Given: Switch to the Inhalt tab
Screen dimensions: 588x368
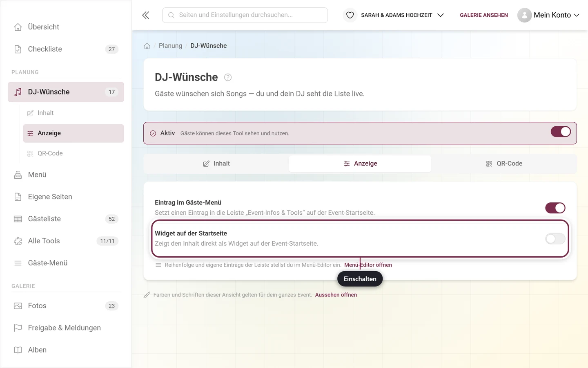Looking at the screenshot, I should coord(216,164).
